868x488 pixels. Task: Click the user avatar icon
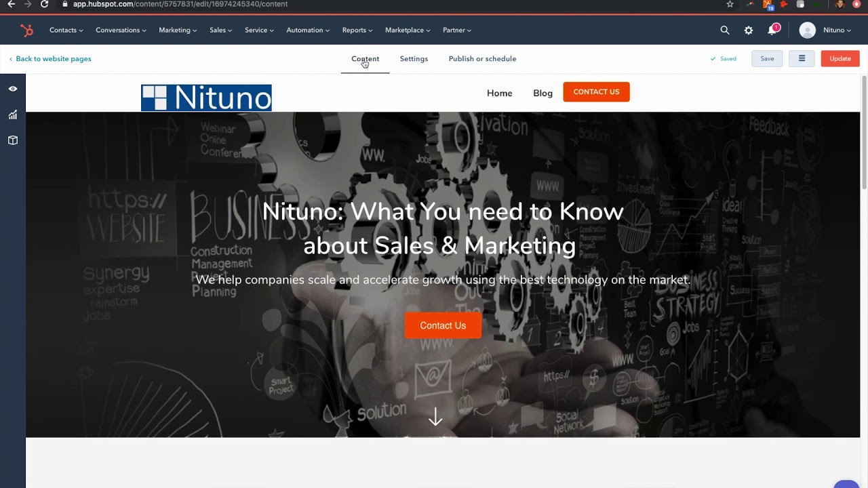tap(807, 30)
